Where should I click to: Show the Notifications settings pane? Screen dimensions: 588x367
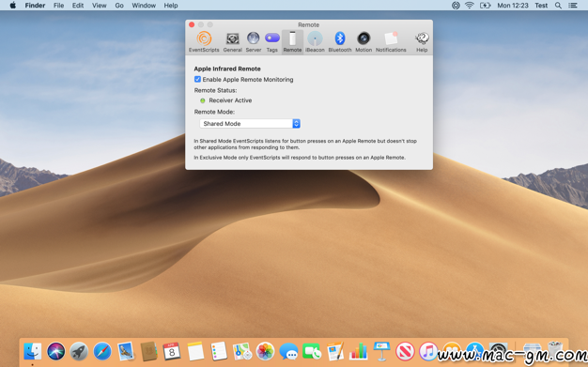pyautogui.click(x=391, y=42)
